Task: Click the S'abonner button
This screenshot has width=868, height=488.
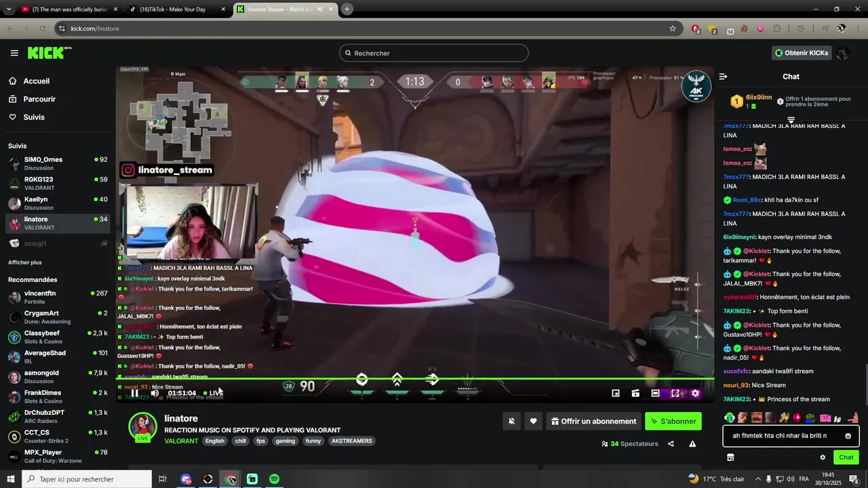Action: [x=673, y=422]
